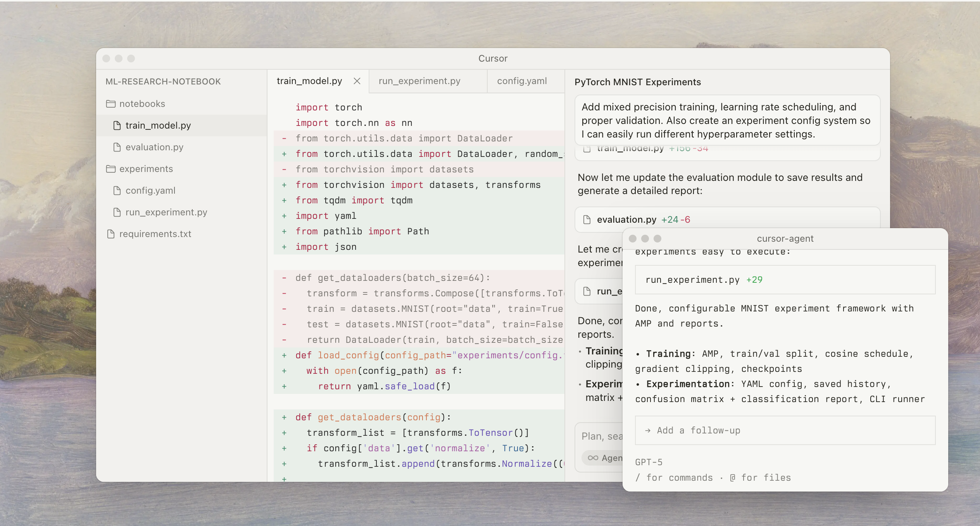The width and height of the screenshot is (980, 526).
Task: Close the train_model.py tab
Action: click(357, 81)
